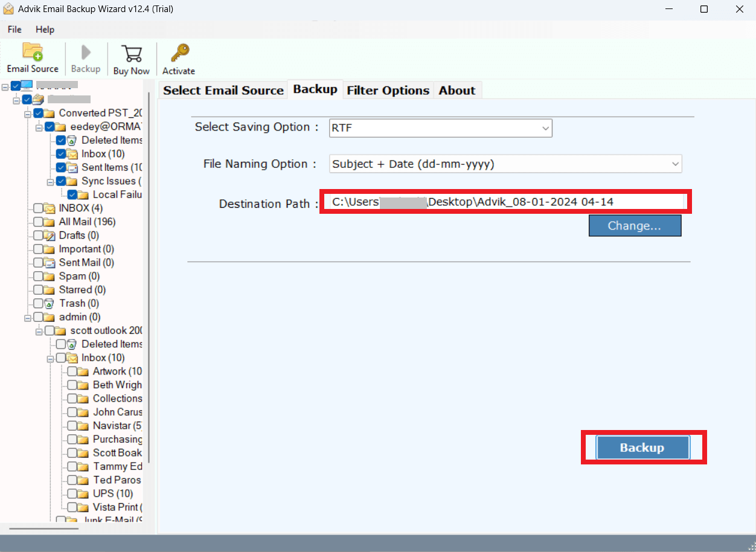Collapse the eedey@ORMA node
756x552 pixels.
(x=39, y=127)
